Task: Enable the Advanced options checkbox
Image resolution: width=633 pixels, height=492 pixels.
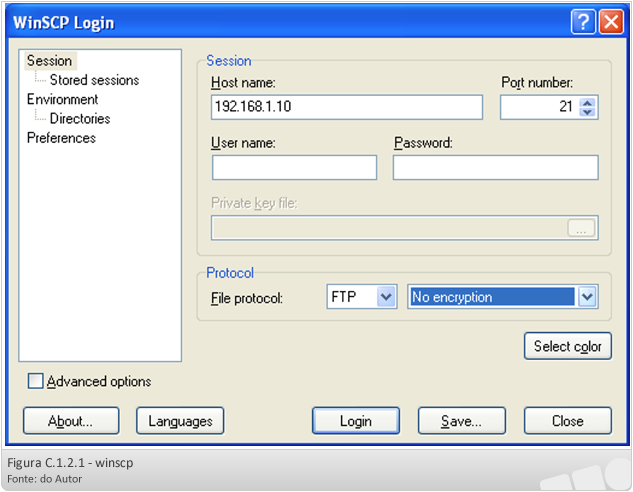Action: (36, 381)
